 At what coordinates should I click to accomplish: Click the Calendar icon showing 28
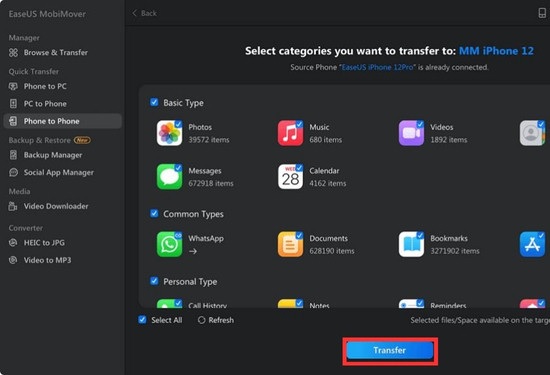pos(290,176)
